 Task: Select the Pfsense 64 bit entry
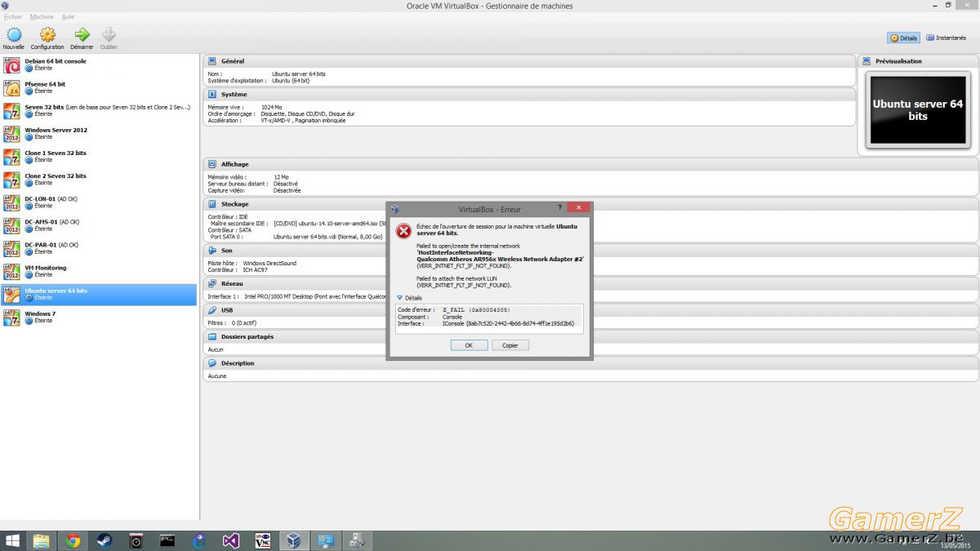pos(99,88)
